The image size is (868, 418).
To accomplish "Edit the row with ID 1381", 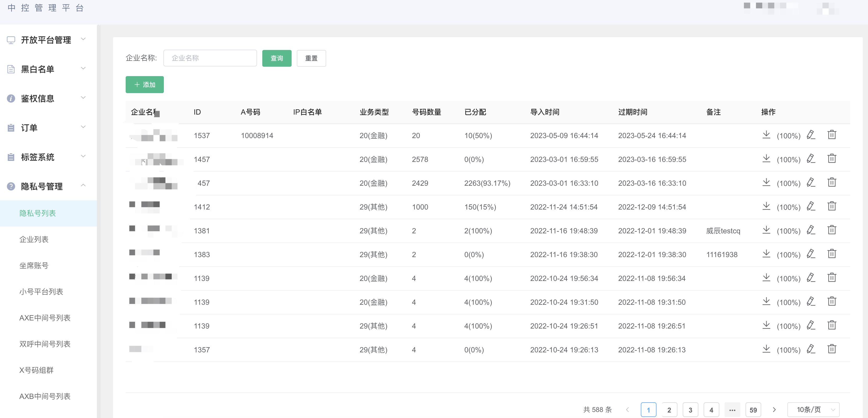I will (x=811, y=230).
